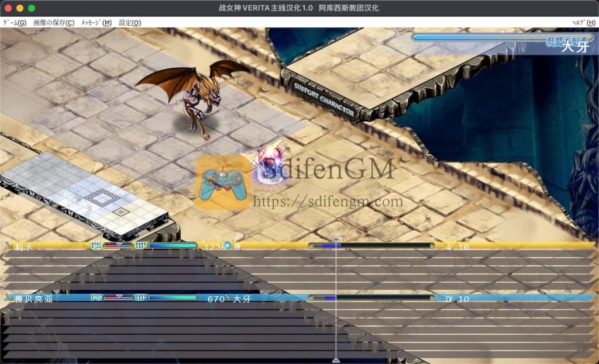Click the 大牙 skill name at top right
Screen dimensions: 599x364
tap(576, 47)
